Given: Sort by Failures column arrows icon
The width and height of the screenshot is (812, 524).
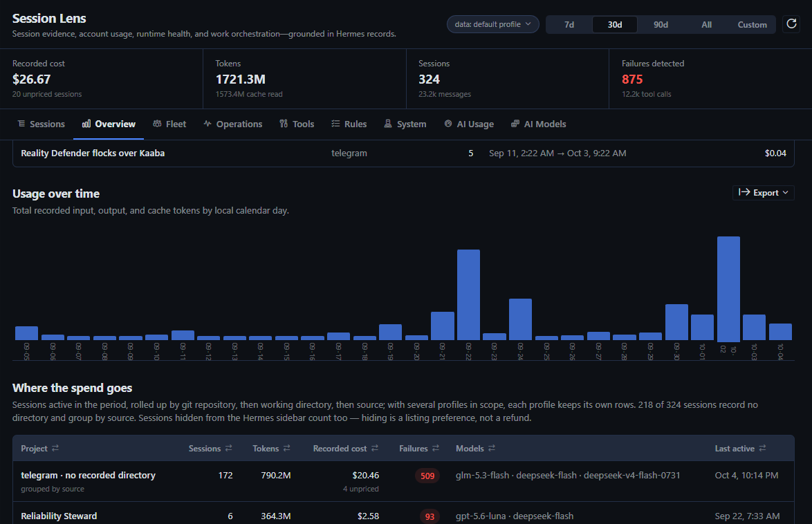Looking at the screenshot, I should (x=436, y=449).
